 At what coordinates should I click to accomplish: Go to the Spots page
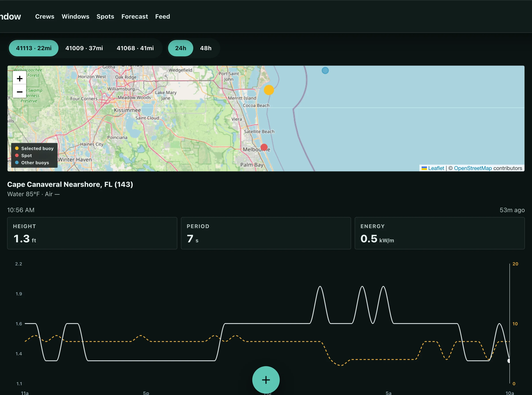[x=105, y=16]
